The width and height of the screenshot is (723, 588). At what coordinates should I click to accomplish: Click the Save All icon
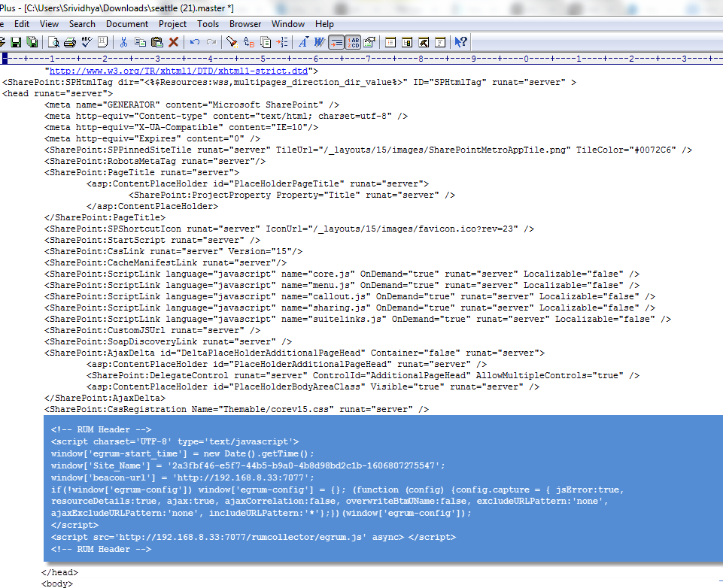pos(32,42)
